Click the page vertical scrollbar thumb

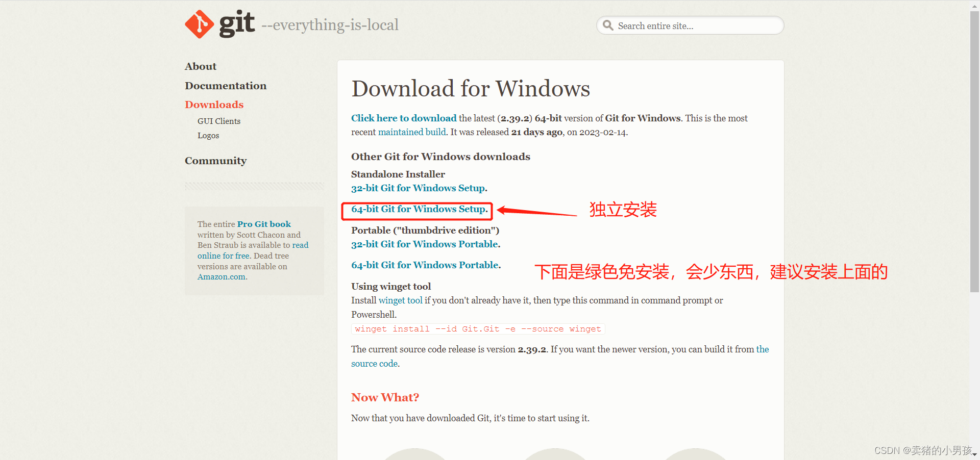[974, 151]
